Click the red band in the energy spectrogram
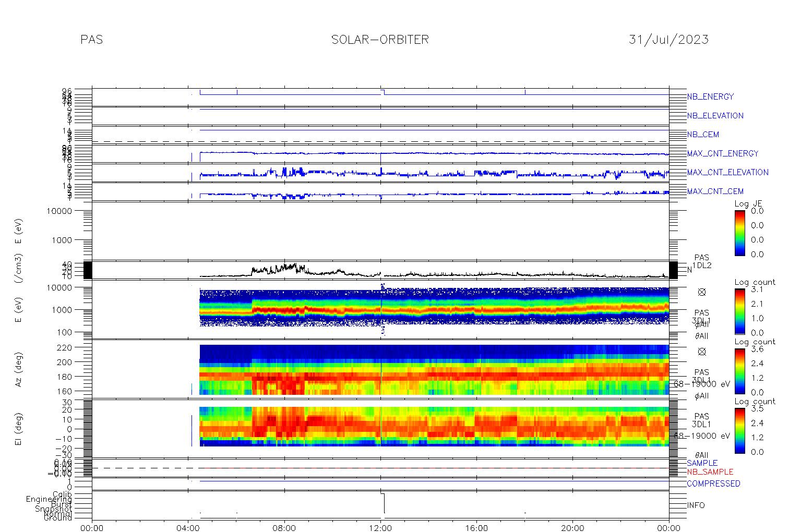This screenshot has width=789, height=532. pyautogui.click(x=434, y=311)
